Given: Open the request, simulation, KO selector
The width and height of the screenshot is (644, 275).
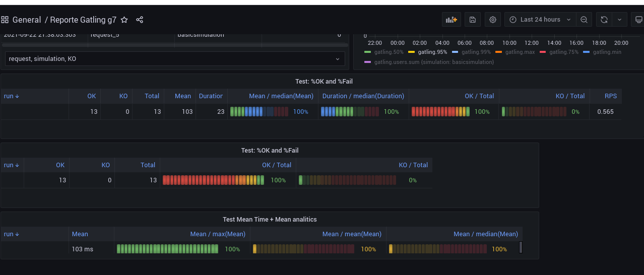Looking at the screenshot, I should [x=175, y=59].
